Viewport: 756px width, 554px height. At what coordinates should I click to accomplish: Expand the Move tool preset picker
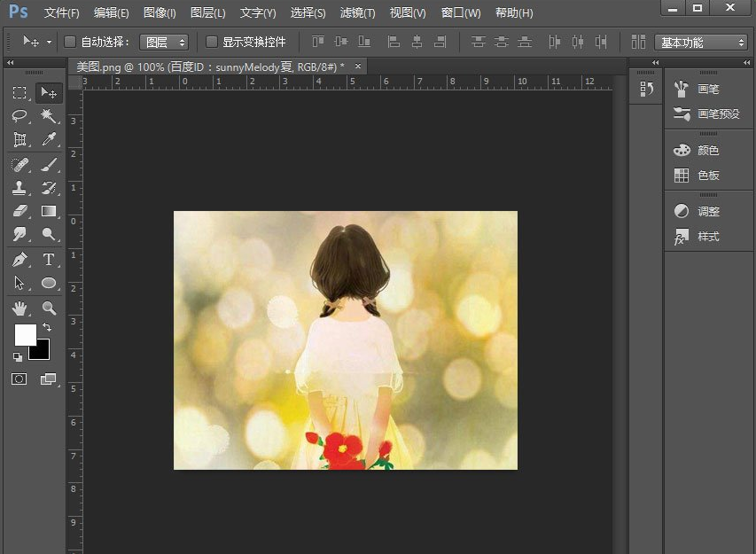tap(49, 42)
